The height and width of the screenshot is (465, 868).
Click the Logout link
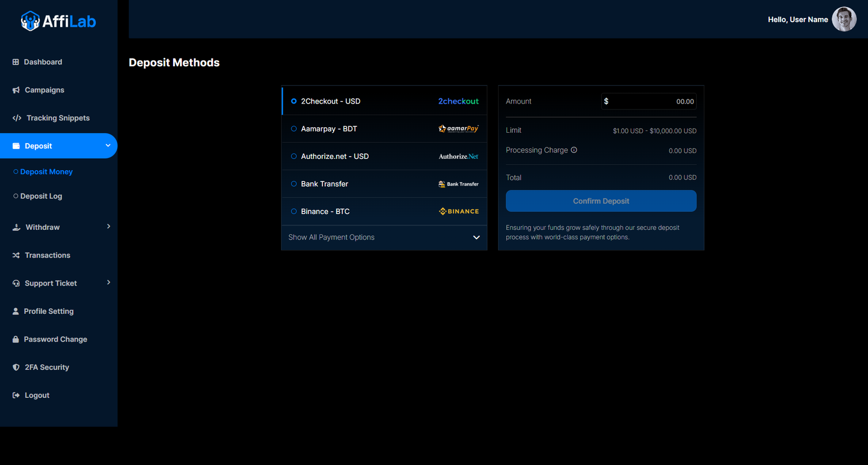pos(37,396)
